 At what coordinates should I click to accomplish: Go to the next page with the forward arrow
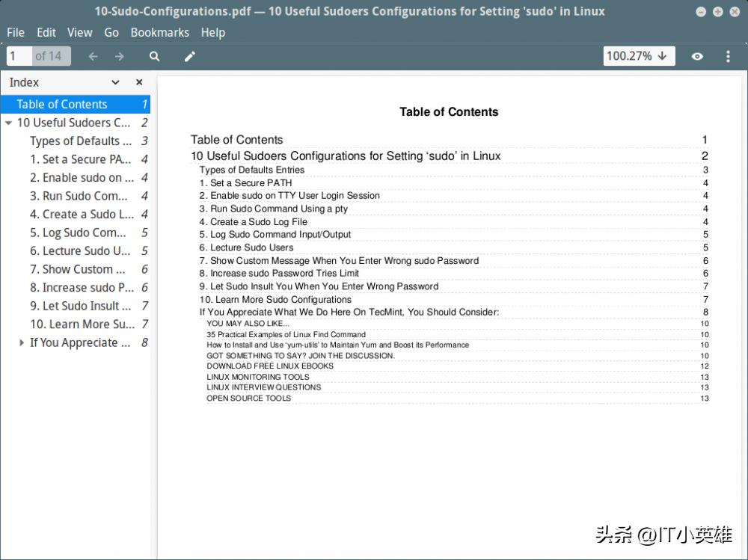118,55
